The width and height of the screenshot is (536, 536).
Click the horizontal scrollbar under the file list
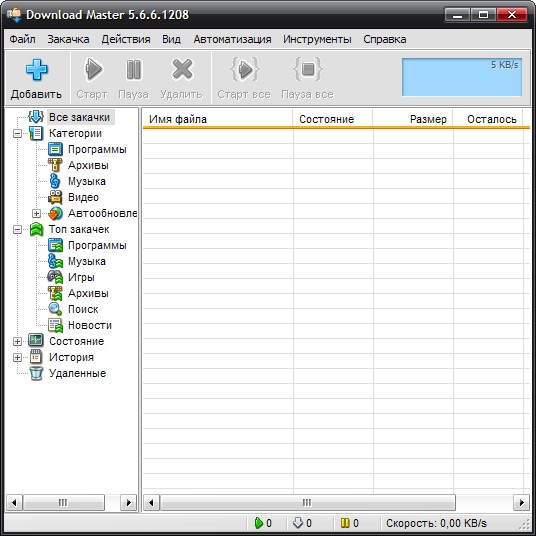pyautogui.click(x=336, y=502)
